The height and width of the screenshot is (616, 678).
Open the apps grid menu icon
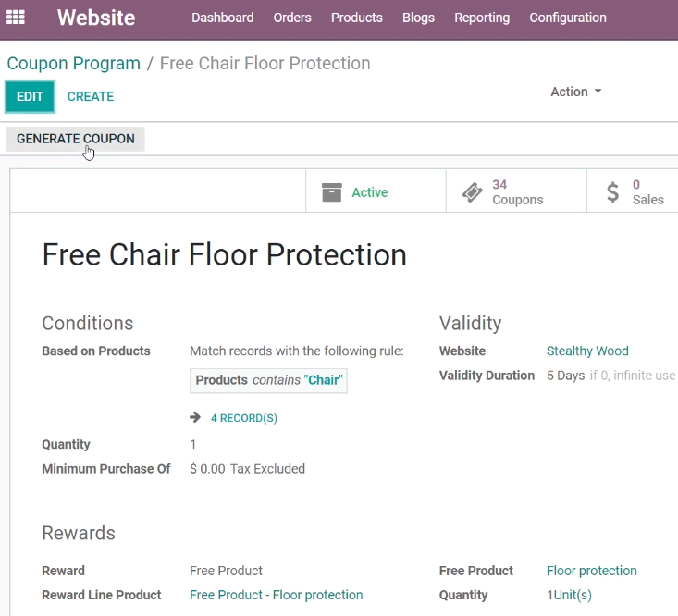click(16, 18)
